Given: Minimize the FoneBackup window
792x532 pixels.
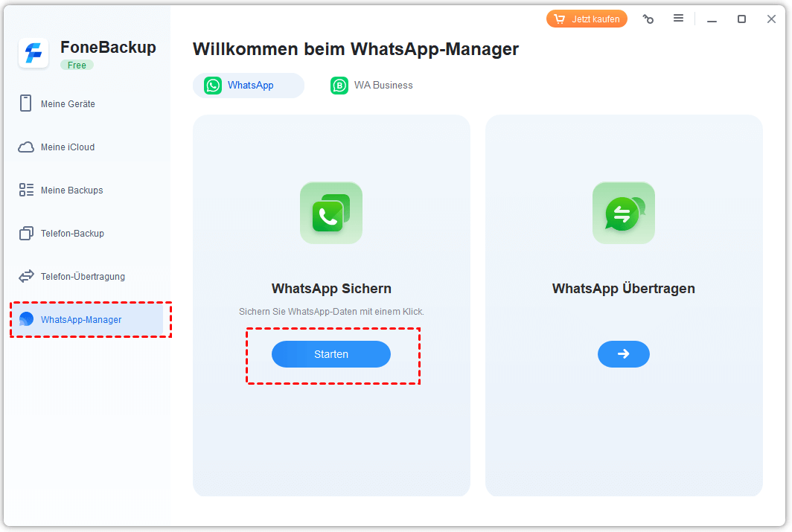Looking at the screenshot, I should 712,19.
